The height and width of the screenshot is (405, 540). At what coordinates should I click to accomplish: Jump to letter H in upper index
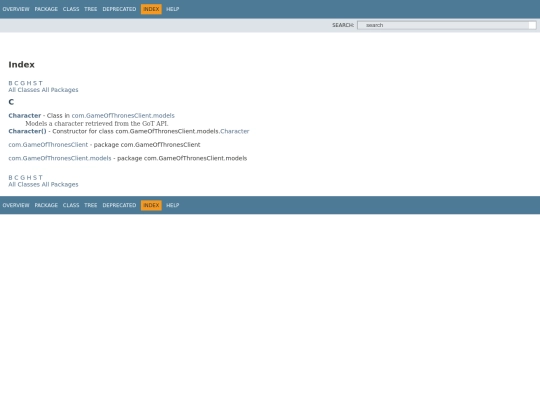point(29,83)
